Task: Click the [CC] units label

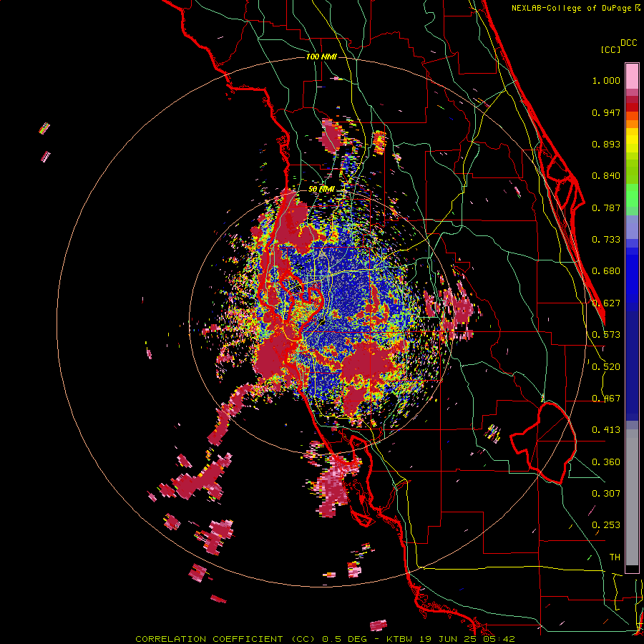Action: pos(611,49)
